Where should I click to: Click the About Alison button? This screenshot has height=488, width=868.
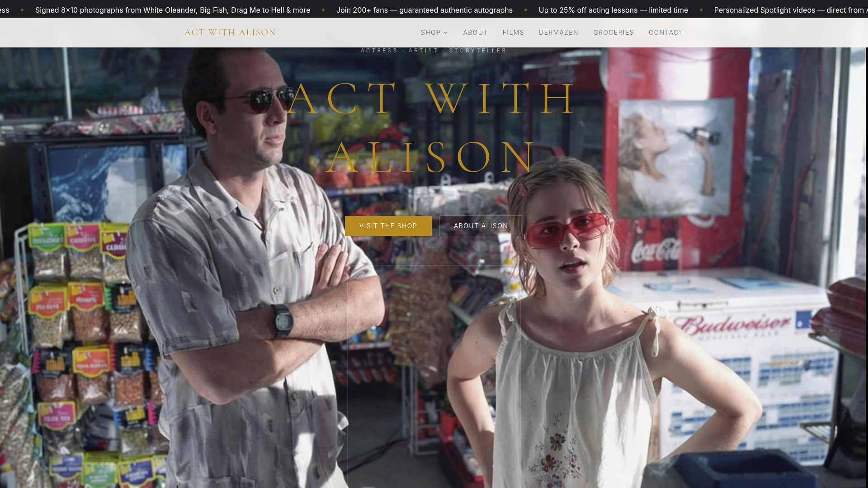point(481,226)
